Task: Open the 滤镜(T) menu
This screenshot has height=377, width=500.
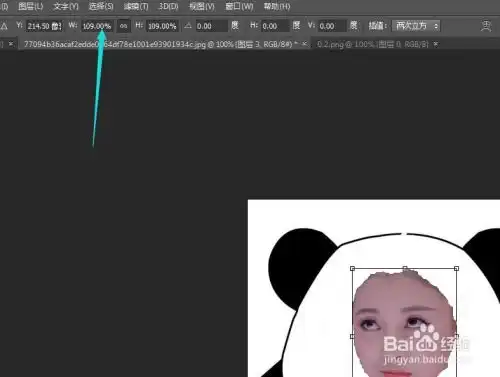Action: (136, 6)
